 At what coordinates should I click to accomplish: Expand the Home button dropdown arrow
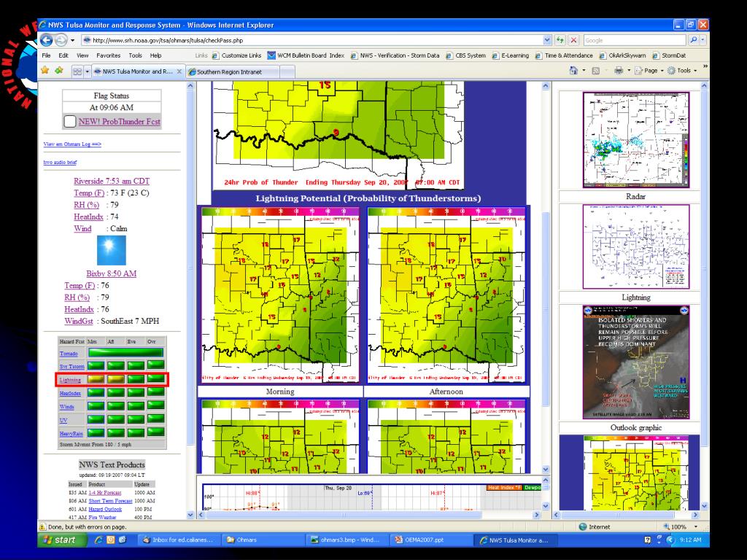(x=584, y=71)
